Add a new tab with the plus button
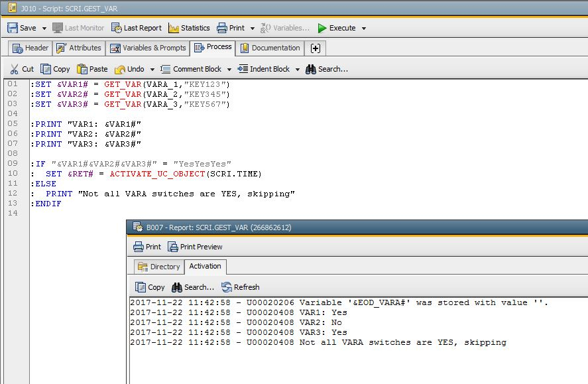588x384 pixels. tap(316, 47)
